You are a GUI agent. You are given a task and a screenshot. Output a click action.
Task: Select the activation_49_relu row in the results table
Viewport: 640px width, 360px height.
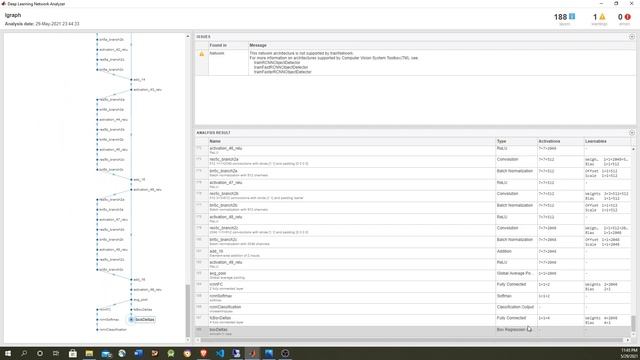[x=413, y=264]
